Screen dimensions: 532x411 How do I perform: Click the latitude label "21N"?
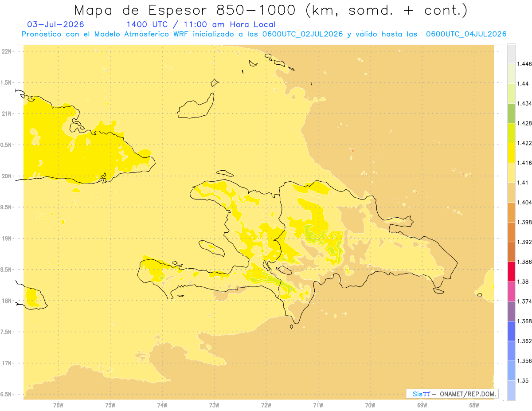point(7,114)
